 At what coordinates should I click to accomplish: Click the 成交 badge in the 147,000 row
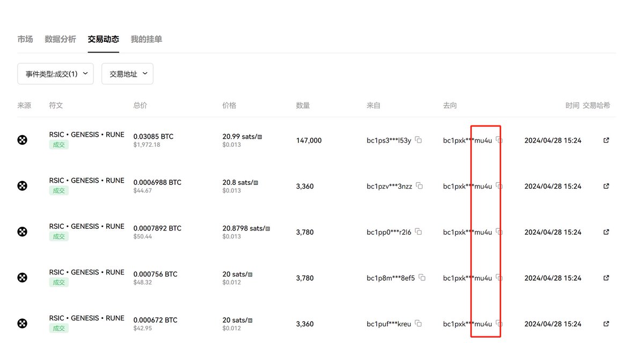pyautogui.click(x=58, y=145)
